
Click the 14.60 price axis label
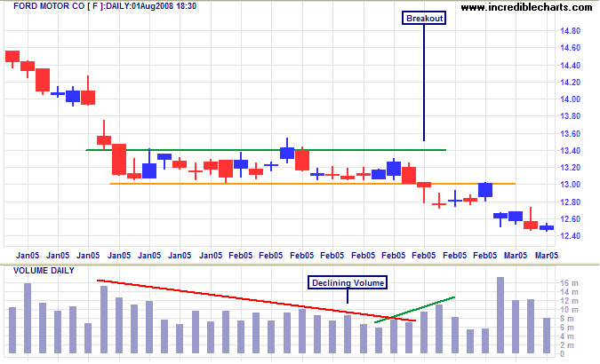[x=570, y=48]
